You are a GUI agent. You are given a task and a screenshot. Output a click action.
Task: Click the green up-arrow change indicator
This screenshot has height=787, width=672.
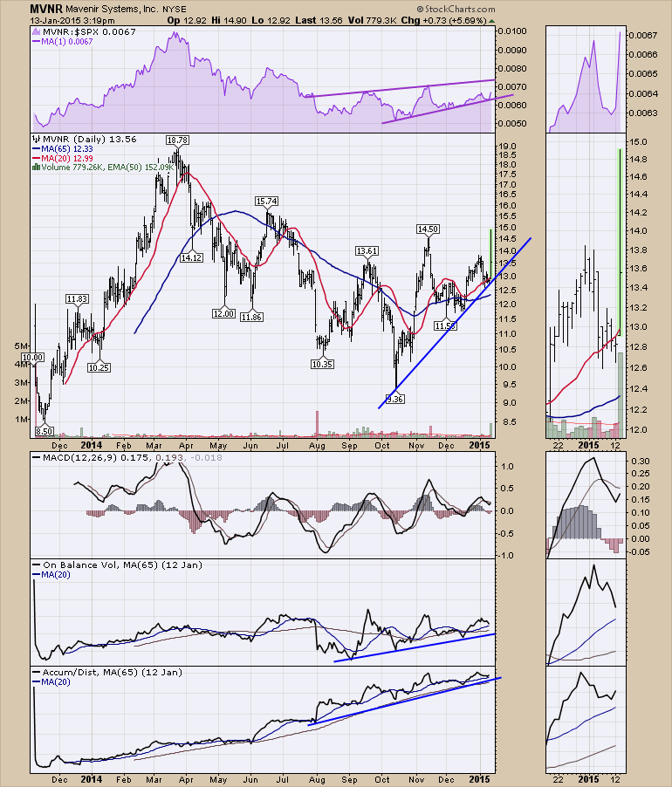[x=491, y=21]
